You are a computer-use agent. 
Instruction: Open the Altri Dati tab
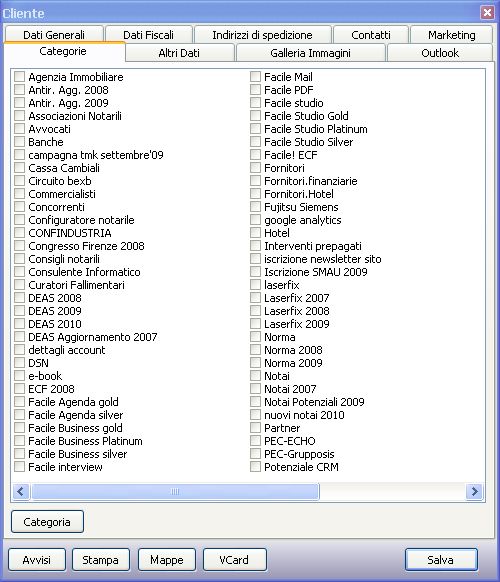(x=179, y=53)
